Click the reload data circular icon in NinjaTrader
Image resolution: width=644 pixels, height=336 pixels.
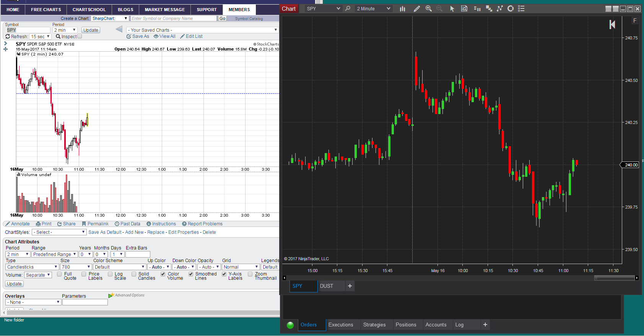tap(511, 8)
